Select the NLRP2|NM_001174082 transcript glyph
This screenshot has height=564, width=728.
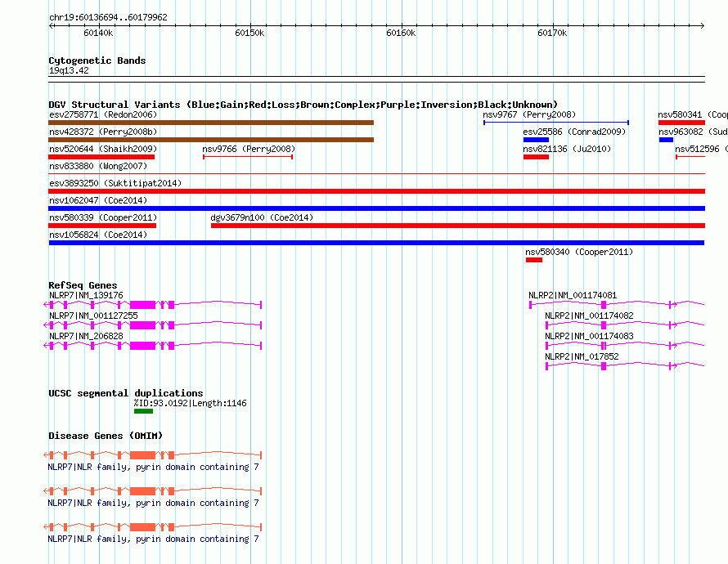point(626,325)
